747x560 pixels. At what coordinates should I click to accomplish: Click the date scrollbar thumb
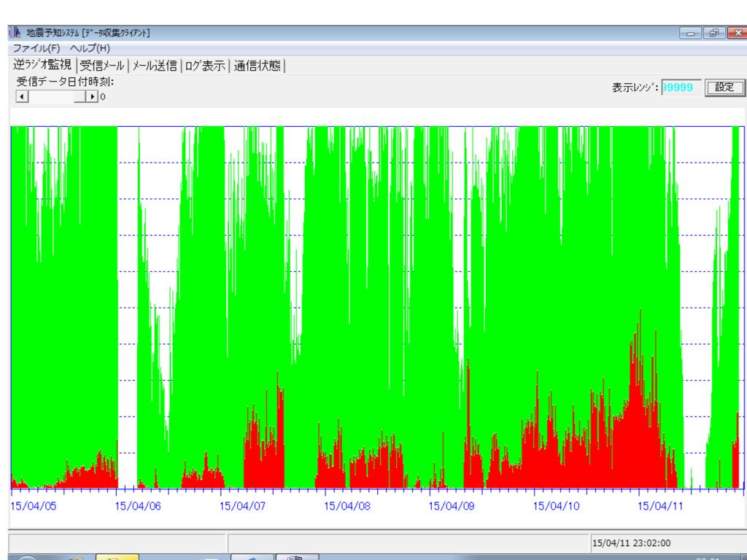click(x=80, y=97)
